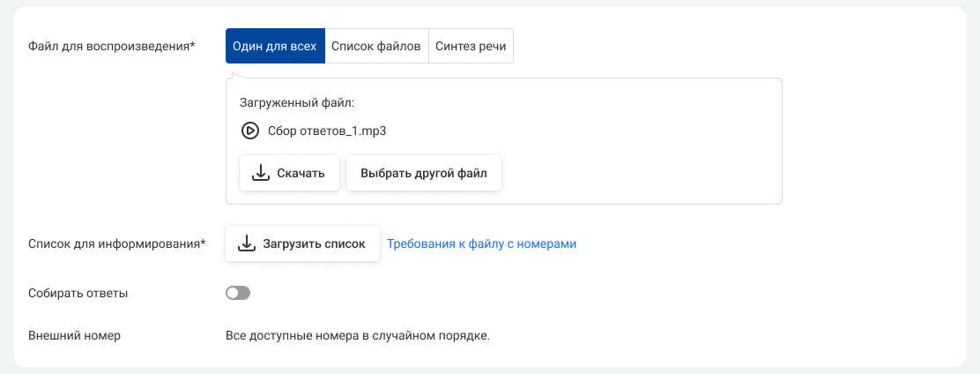
Task: Click the Загруженный файл heading
Action: click(x=290, y=102)
